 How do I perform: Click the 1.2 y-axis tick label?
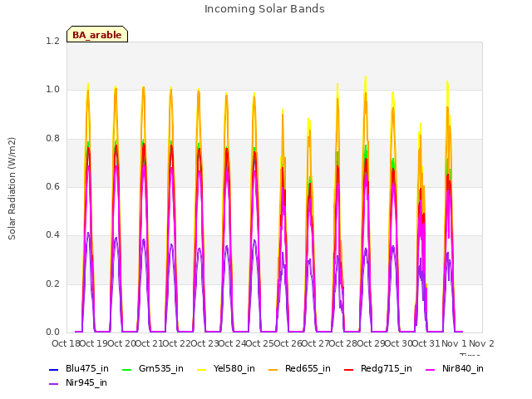pyautogui.click(x=52, y=41)
